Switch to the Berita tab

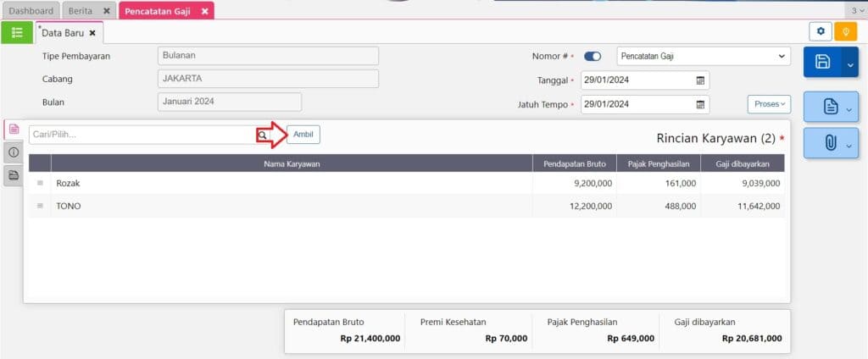click(81, 11)
